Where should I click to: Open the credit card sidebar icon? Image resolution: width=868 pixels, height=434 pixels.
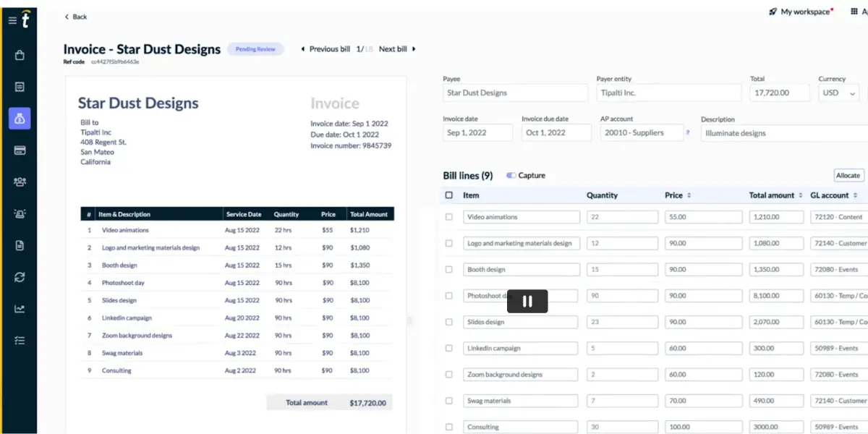coord(20,150)
